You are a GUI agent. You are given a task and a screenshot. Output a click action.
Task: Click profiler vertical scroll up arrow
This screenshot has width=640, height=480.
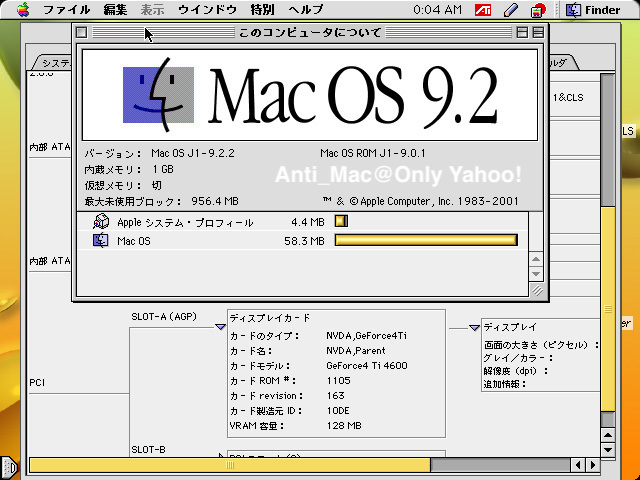(608, 436)
